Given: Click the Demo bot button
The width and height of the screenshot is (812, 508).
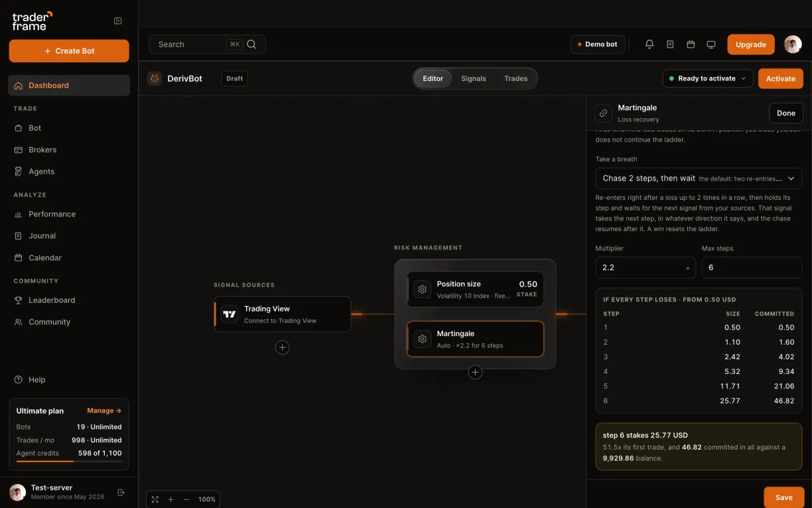Looking at the screenshot, I should click(598, 44).
